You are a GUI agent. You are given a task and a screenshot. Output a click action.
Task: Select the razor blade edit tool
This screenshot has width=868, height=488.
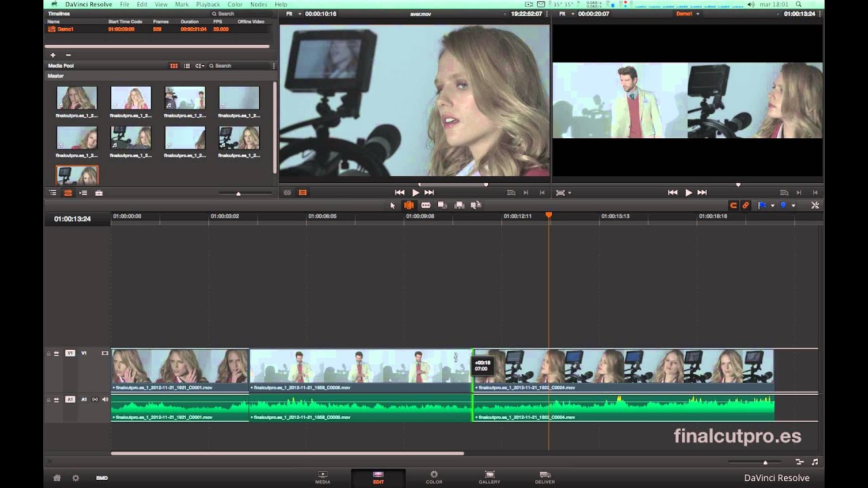click(x=426, y=205)
